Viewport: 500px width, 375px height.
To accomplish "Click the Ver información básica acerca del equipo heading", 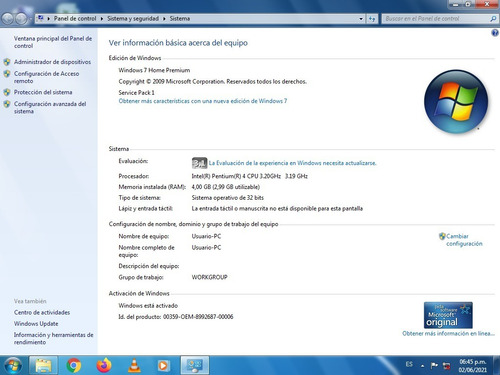I will 178,43.
